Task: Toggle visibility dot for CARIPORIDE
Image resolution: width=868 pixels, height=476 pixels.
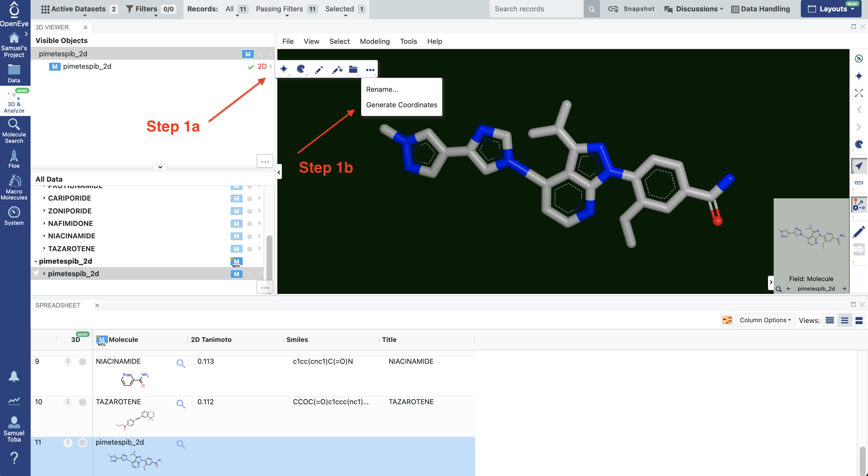Action: click(249, 199)
